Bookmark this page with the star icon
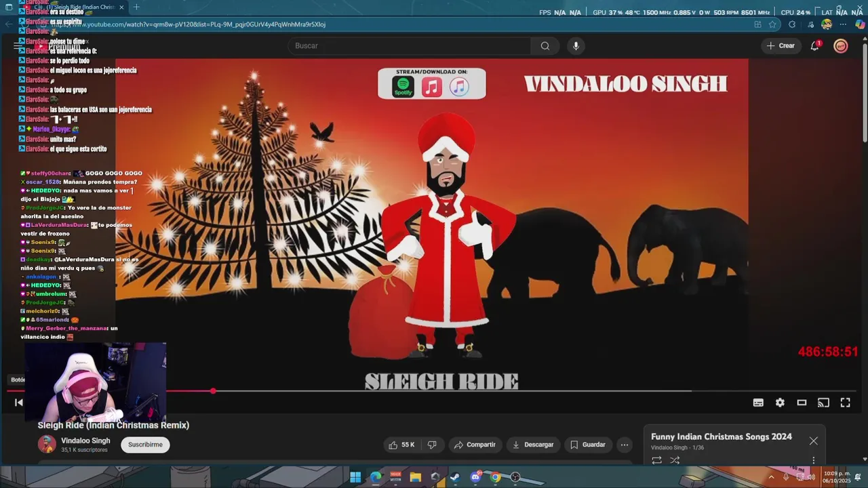 click(x=772, y=24)
